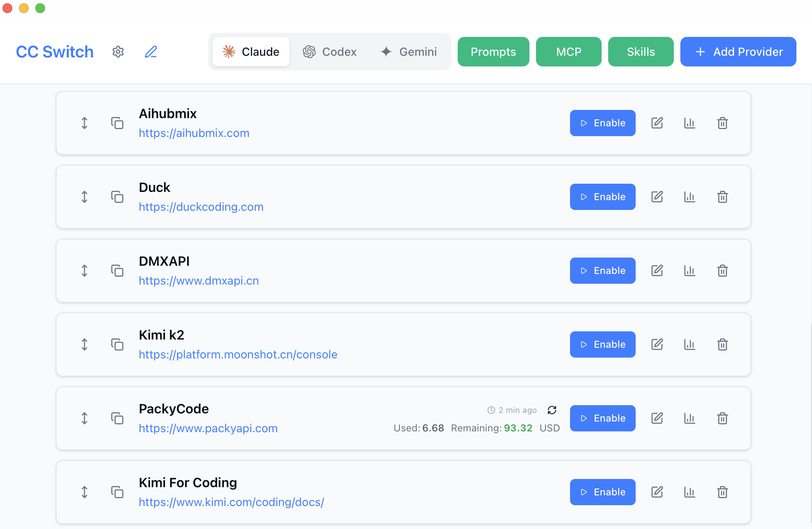Screen dimensions: 812x529
Task: Open the MCP management panel
Action: click(x=568, y=52)
